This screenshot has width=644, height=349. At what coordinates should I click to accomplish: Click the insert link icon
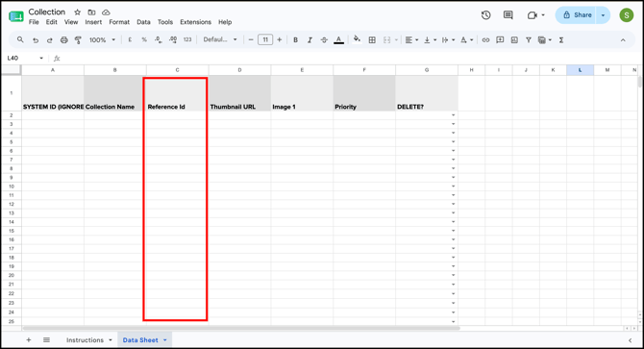pos(485,39)
